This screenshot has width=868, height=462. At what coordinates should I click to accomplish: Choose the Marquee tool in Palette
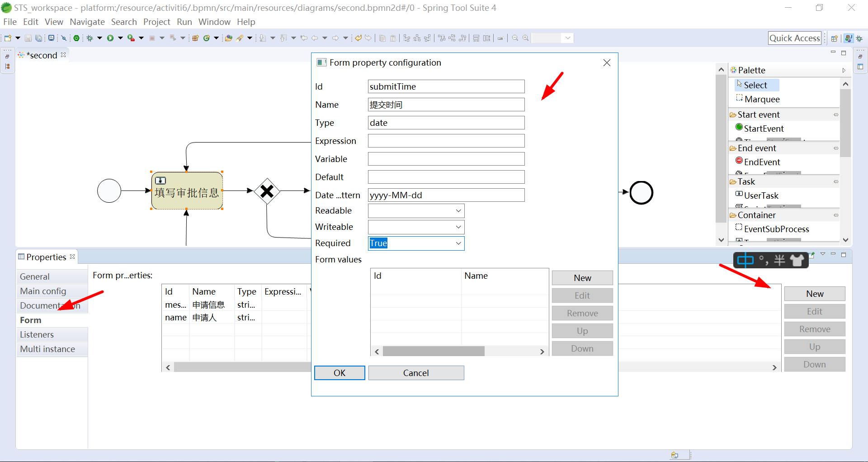coord(758,99)
